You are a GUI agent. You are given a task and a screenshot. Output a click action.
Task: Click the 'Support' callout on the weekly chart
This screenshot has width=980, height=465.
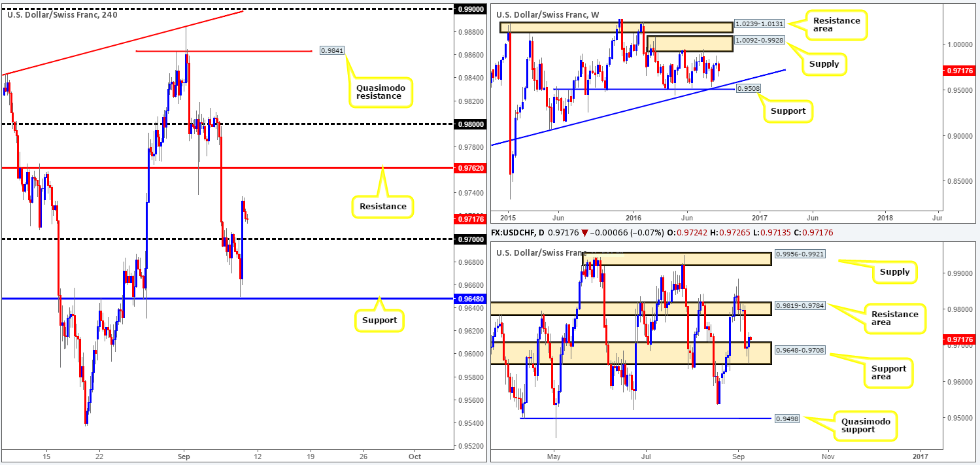[788, 111]
